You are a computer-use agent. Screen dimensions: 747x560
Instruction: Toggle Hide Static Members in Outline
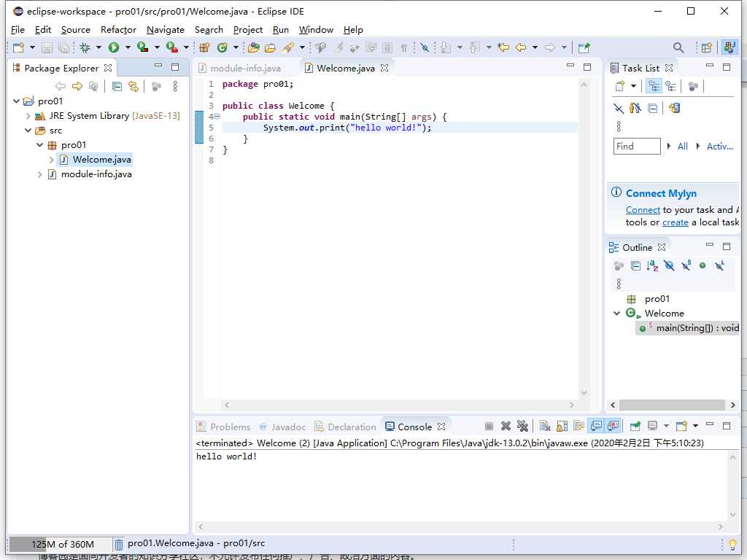(x=686, y=265)
